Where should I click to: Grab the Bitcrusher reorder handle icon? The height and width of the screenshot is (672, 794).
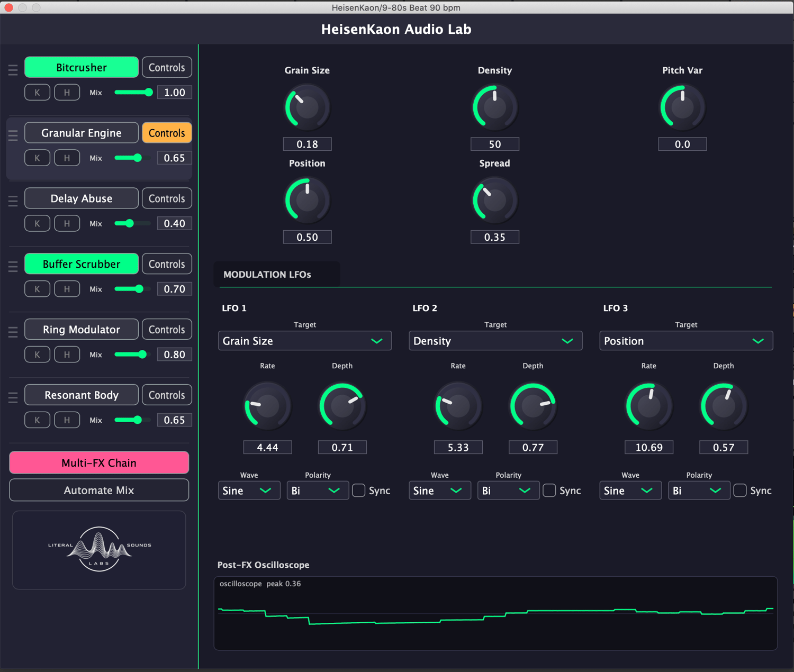(13, 70)
